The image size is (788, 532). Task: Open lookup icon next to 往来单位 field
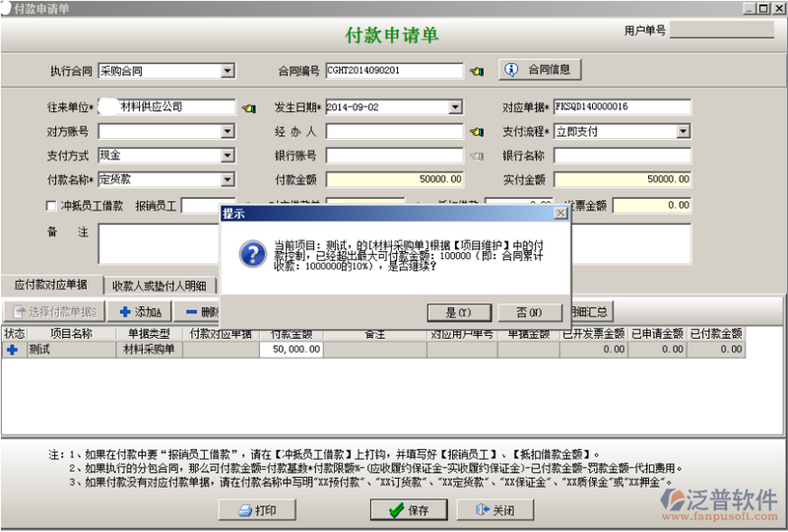click(249, 107)
